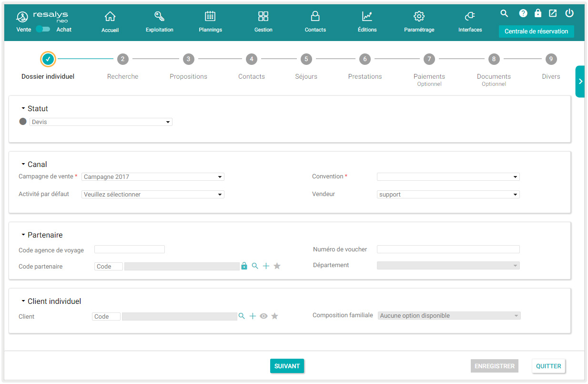Click the power logout icon
588x384 pixels.
coord(569,13)
